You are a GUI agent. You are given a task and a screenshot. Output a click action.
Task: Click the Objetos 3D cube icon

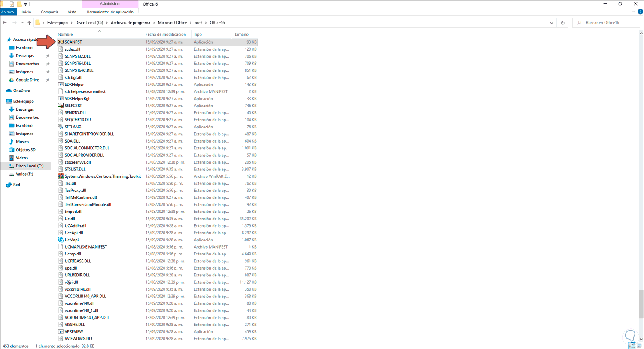point(12,150)
